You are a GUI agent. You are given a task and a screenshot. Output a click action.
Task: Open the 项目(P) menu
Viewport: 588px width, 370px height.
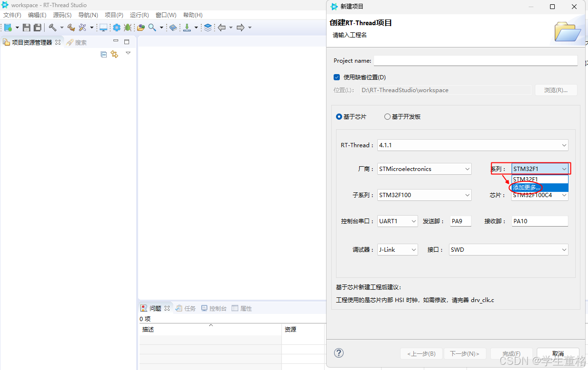pyautogui.click(x=114, y=15)
